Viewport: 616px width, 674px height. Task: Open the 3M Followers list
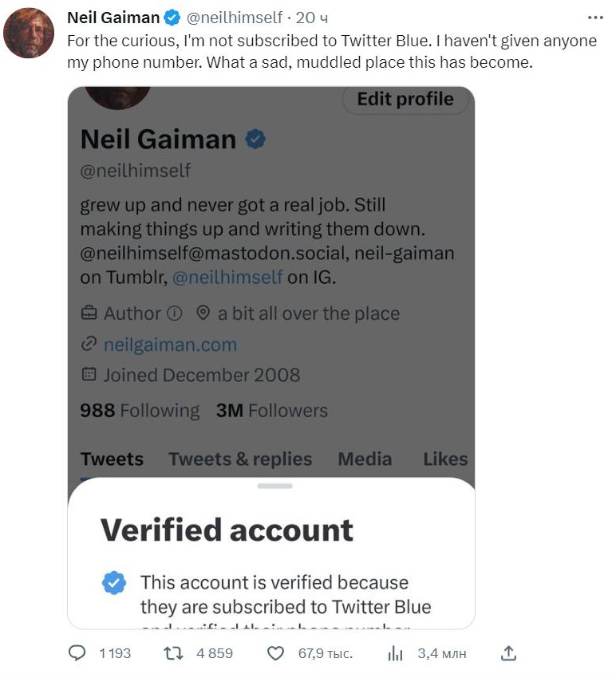point(271,411)
